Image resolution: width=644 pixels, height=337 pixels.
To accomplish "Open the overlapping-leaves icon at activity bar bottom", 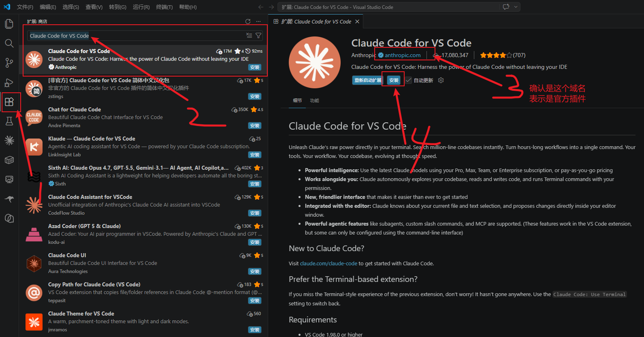I will [9, 218].
